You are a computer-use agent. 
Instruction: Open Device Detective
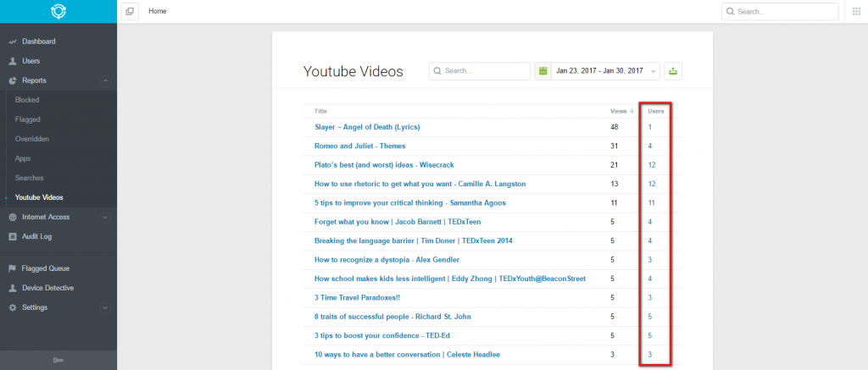coord(47,288)
